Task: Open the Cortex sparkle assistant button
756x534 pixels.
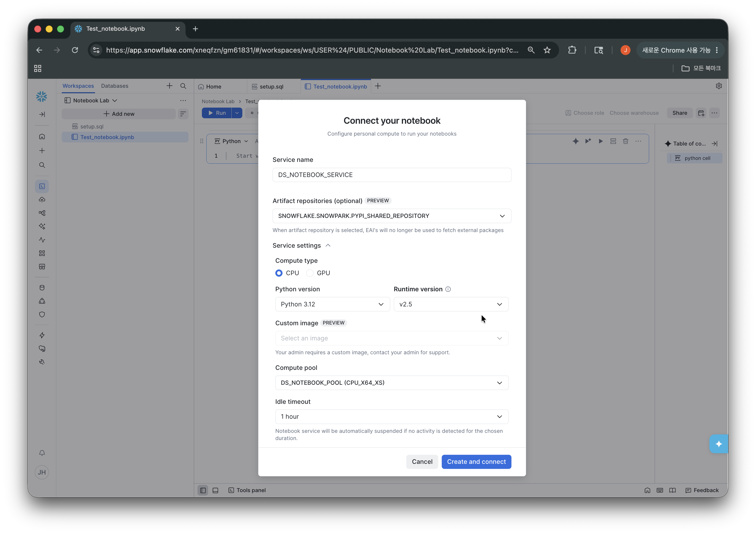Action: pos(719,444)
